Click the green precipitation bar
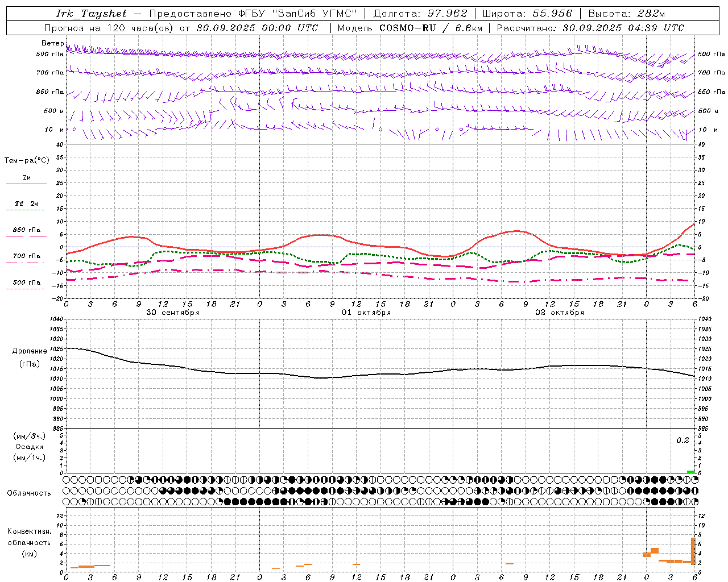The height and width of the screenshot is (582, 728). click(690, 472)
